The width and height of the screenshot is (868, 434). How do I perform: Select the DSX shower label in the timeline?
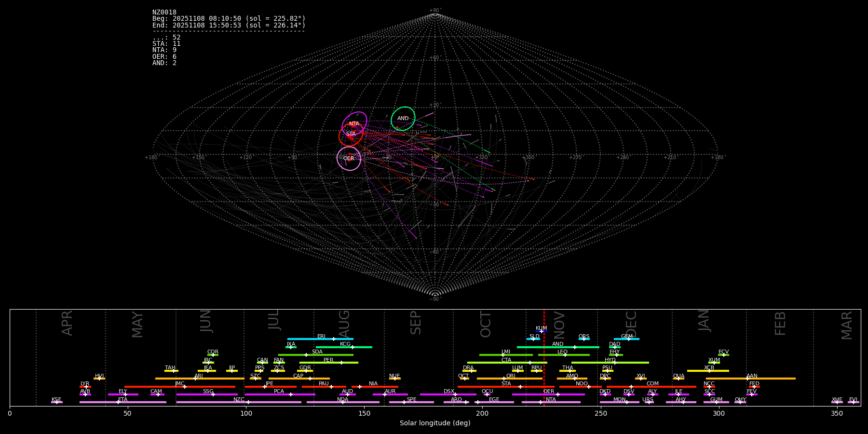[x=449, y=392]
